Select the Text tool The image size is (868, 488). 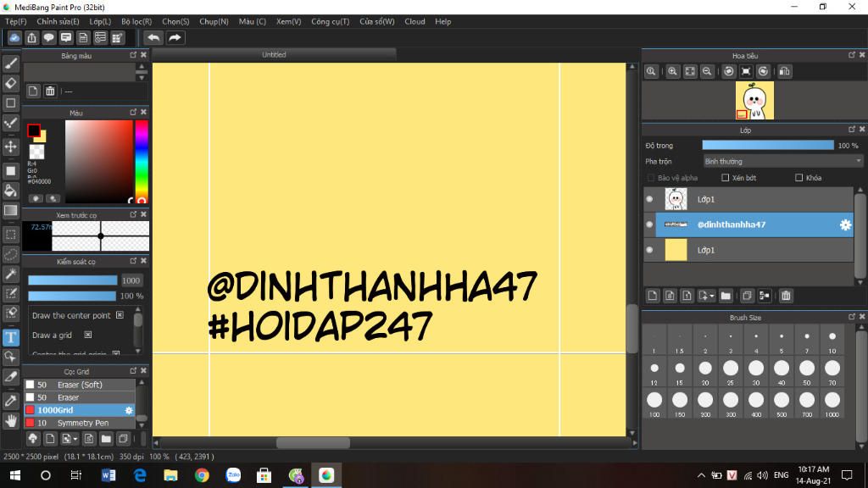(10, 337)
